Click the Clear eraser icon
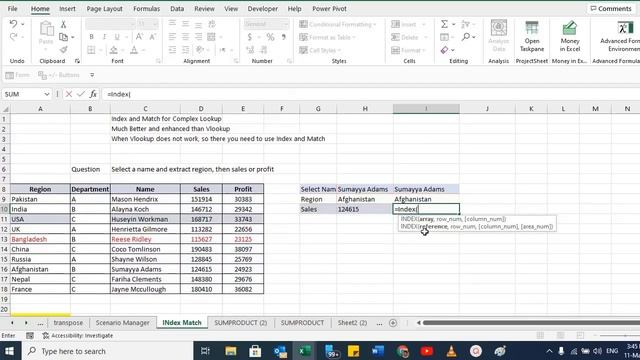640x360 pixels. [x=444, y=50]
